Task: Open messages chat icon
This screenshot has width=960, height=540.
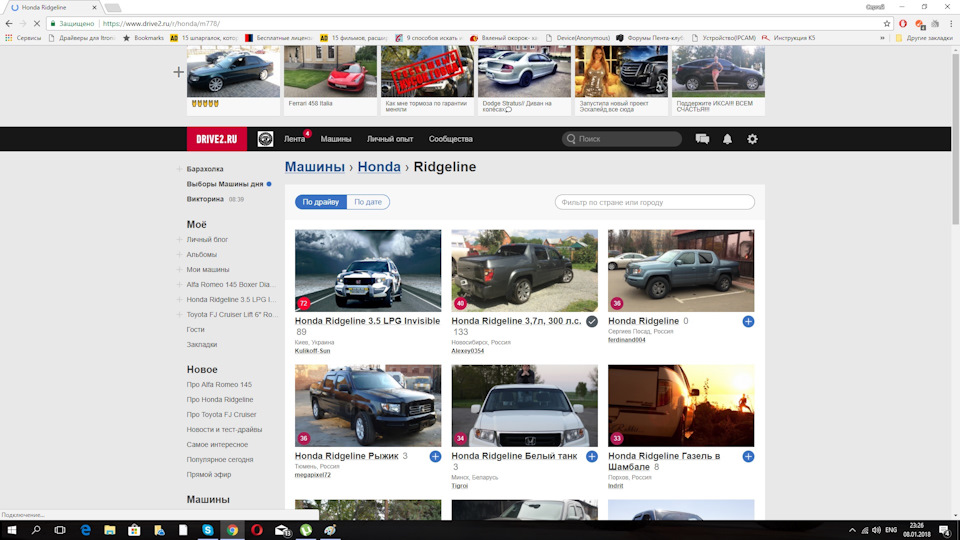Action: point(702,139)
